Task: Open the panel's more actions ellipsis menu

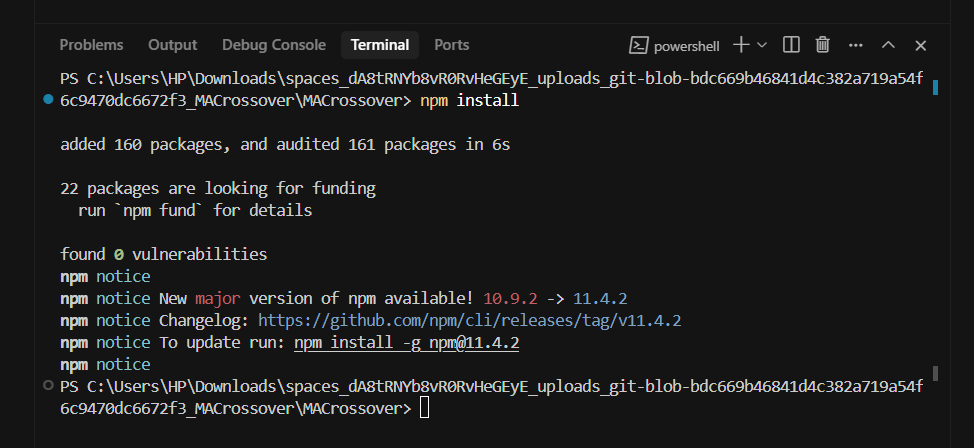Action: coord(855,45)
